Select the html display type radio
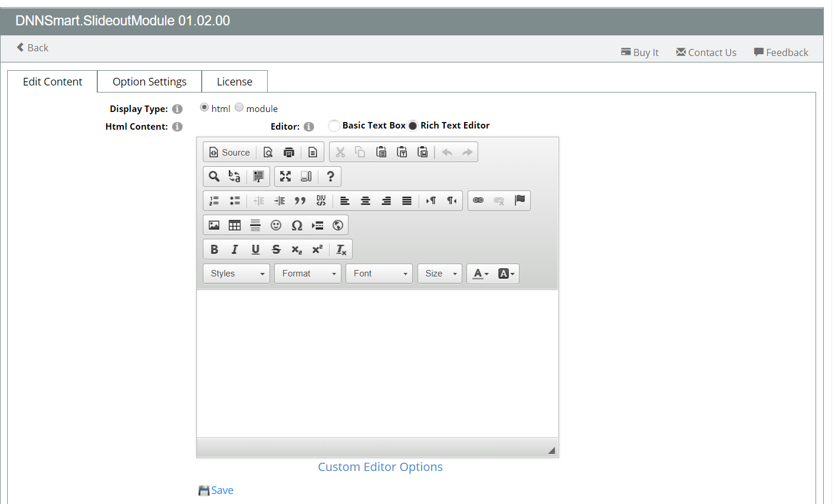This screenshot has width=835, height=504. point(204,107)
